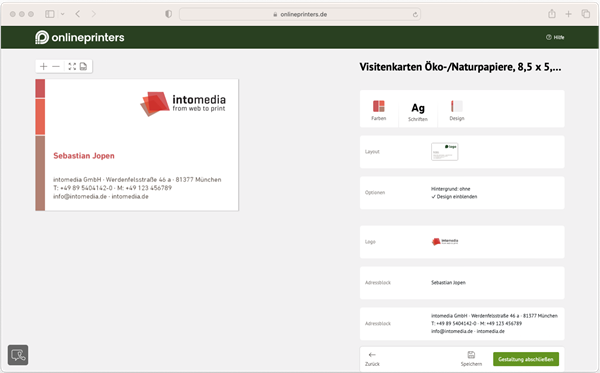Zoom out with the minus icon
The width and height of the screenshot is (600, 373).
56,67
